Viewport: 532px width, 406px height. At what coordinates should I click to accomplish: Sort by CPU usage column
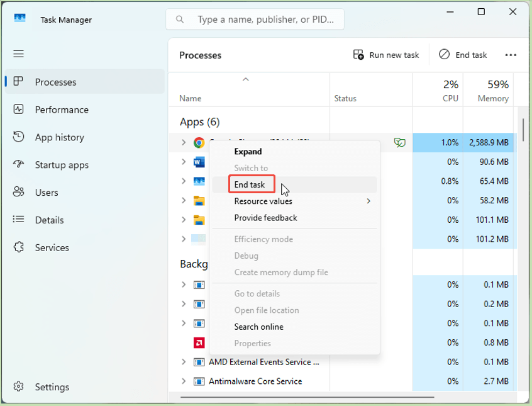tap(438, 90)
